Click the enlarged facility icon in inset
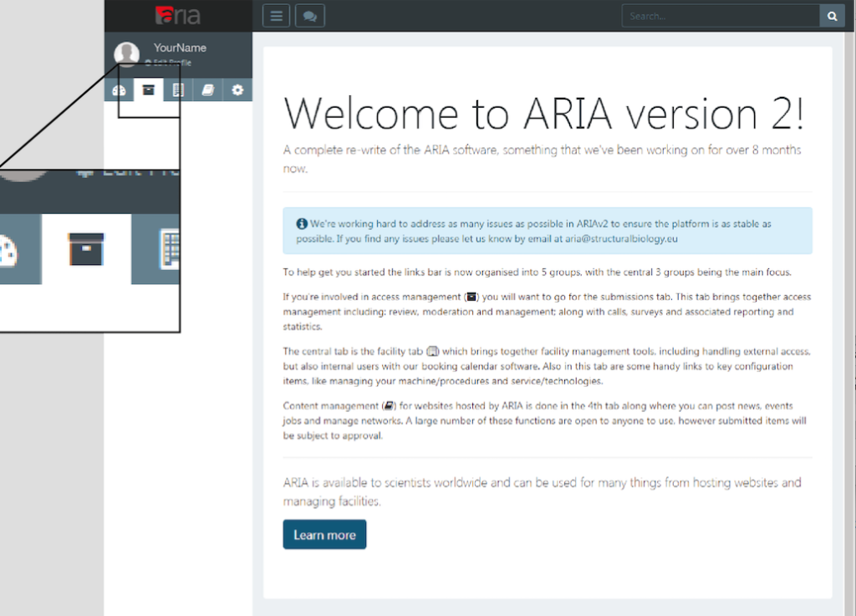 click(x=169, y=249)
